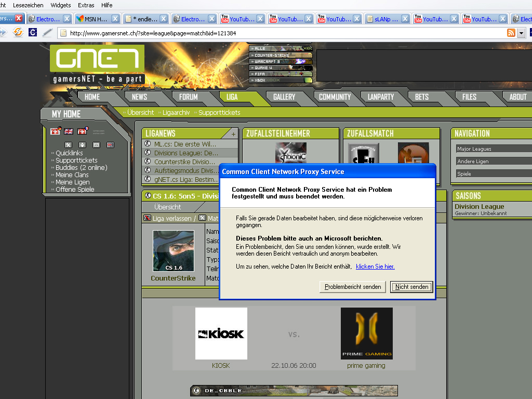Click the person icon in My Home
Image resolution: width=532 pixels, height=399 pixels.
pyautogui.click(x=82, y=145)
